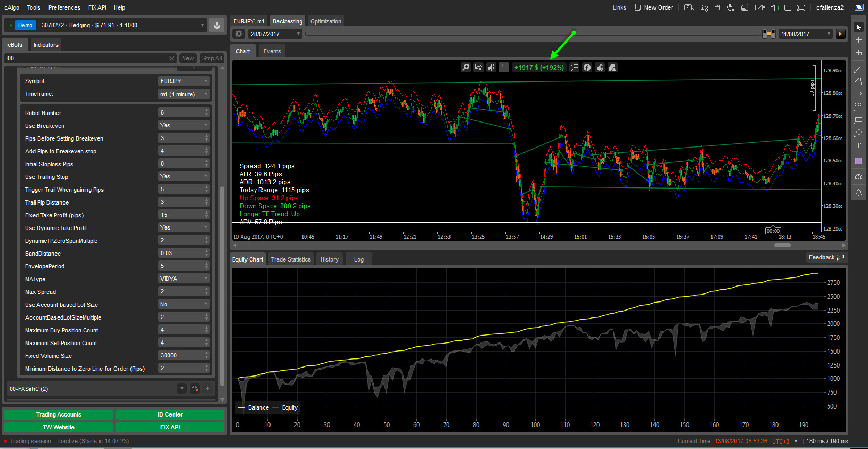Viewport: 868px width, 449px height.
Task: Select the trend line drawing tool
Action: click(x=858, y=69)
